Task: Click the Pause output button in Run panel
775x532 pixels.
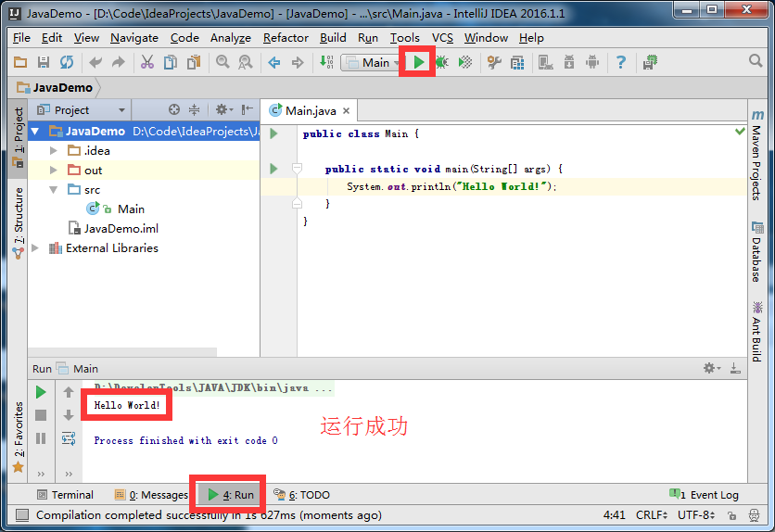Action: click(x=41, y=438)
